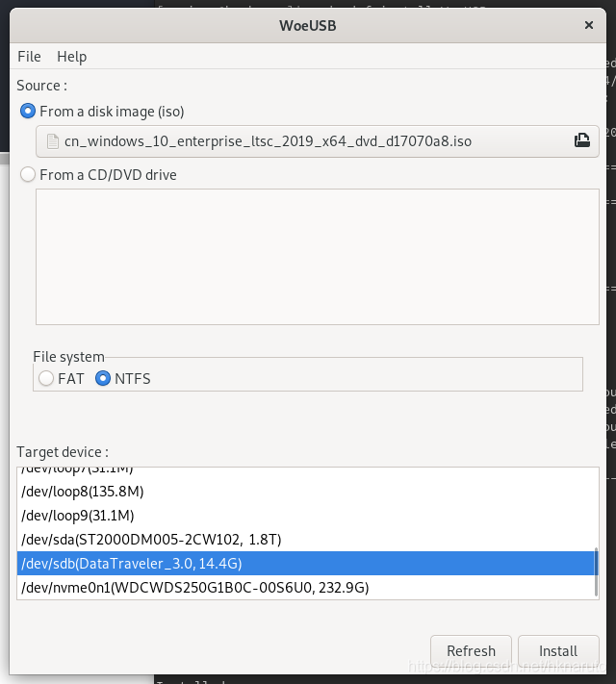Click the Refresh button
The height and width of the screenshot is (684, 616).
471,651
